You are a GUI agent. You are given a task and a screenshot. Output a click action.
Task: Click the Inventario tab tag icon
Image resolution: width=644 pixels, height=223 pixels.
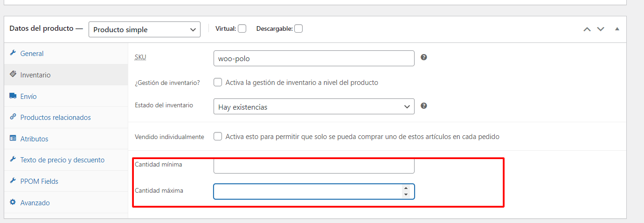pyautogui.click(x=13, y=74)
